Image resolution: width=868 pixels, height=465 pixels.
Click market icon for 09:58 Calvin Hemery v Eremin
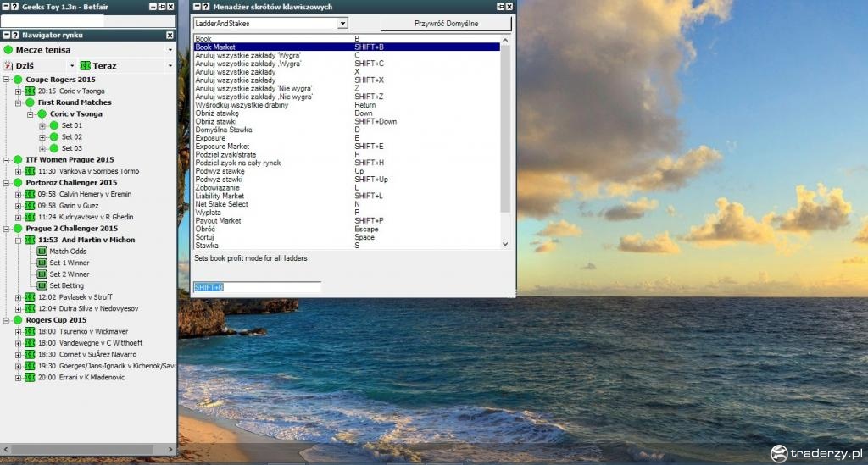pos(30,194)
